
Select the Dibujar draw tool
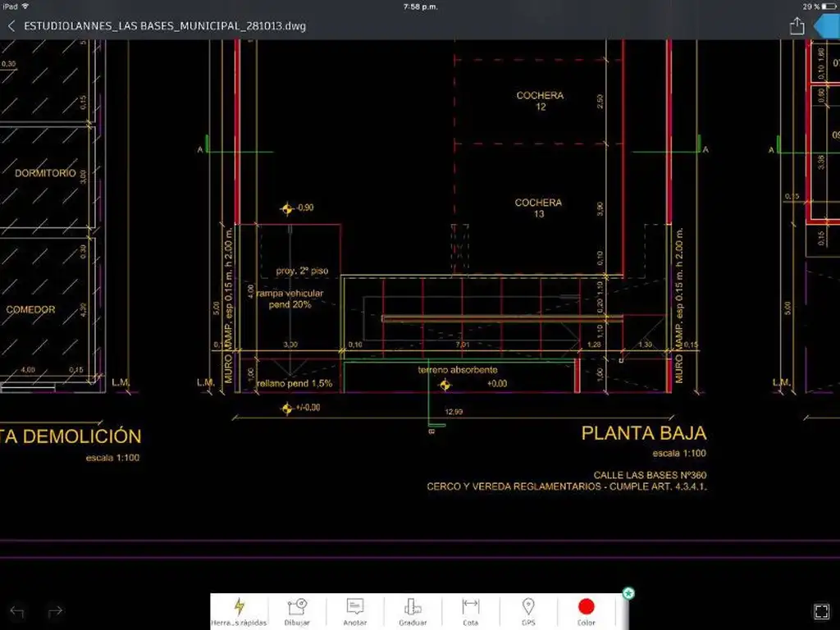point(297,611)
